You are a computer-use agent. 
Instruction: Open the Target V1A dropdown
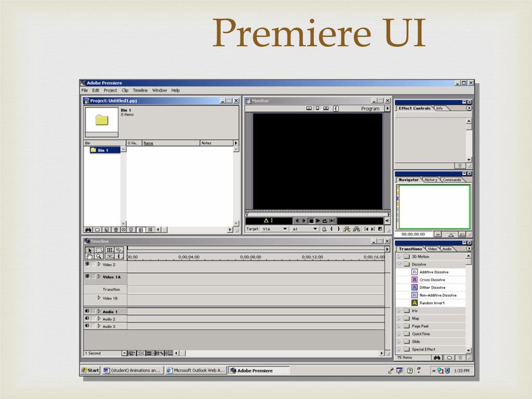pyautogui.click(x=275, y=229)
